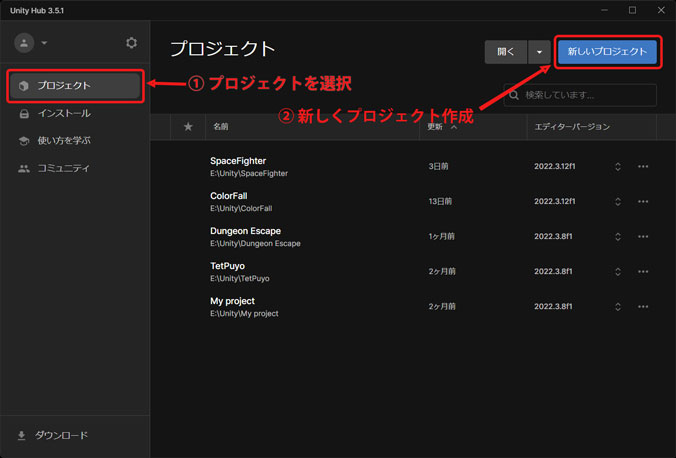
Task: Click ColorFall's 2022.3.12f1 version
Action: pos(555,201)
